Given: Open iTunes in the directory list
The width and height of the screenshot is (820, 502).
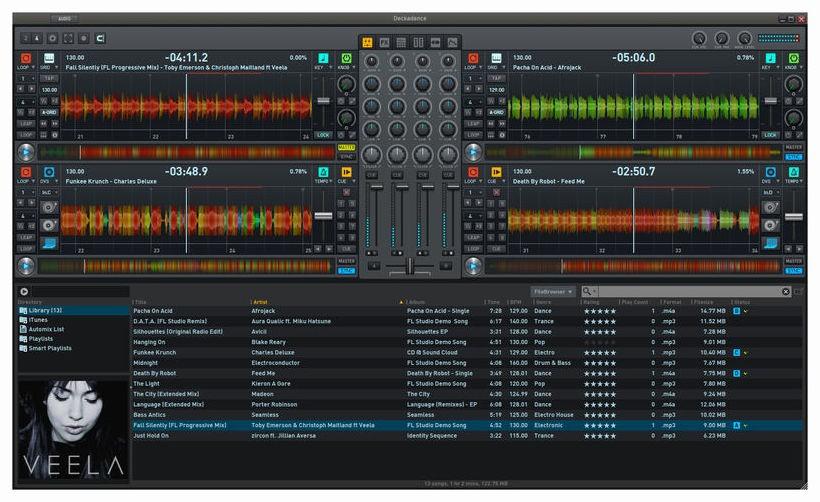Looking at the screenshot, I should [38, 320].
